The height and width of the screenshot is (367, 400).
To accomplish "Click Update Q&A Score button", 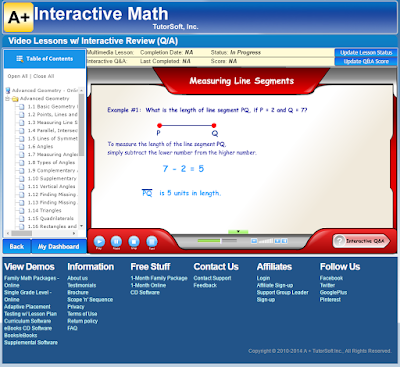I will [366, 61].
